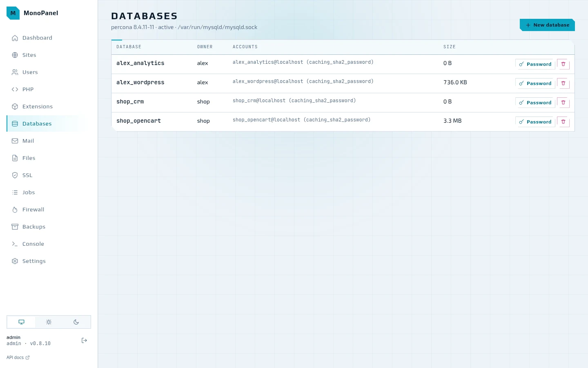Open the SSL shield icon

pos(15,175)
